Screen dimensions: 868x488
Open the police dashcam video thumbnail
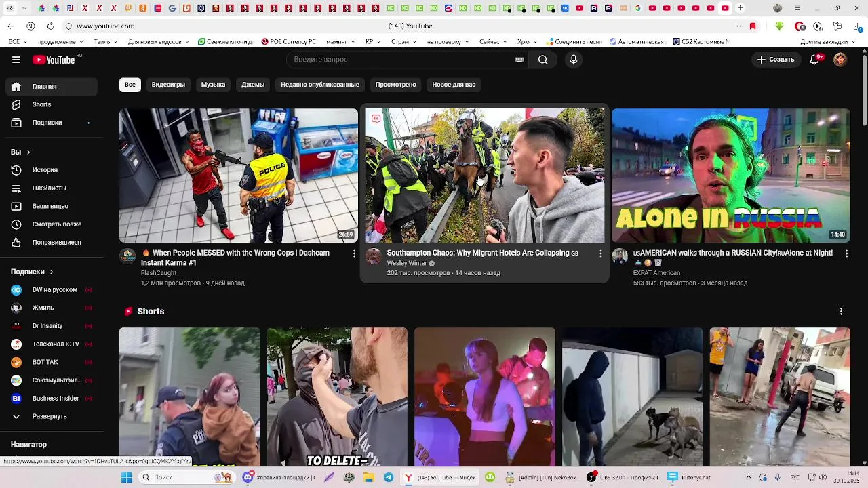pos(239,176)
